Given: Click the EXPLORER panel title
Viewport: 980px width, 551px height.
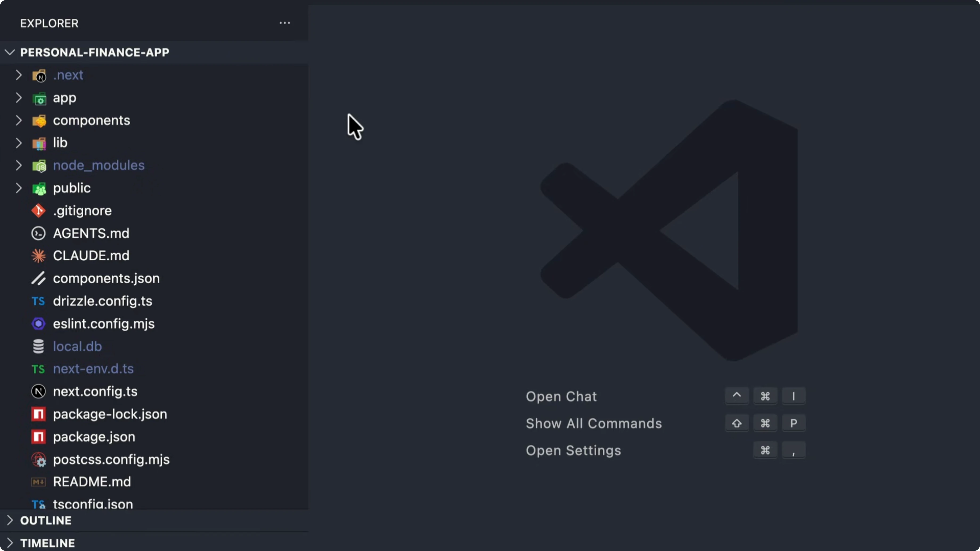Looking at the screenshot, I should (x=50, y=24).
